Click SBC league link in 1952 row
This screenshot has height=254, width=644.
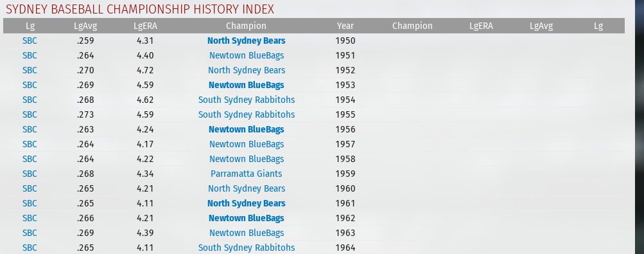click(30, 70)
